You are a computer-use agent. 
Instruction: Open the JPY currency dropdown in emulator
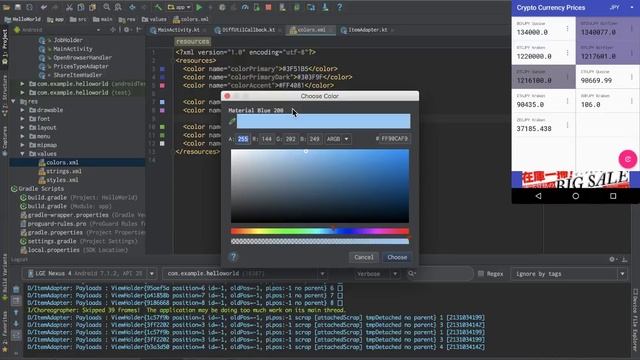coord(620,8)
